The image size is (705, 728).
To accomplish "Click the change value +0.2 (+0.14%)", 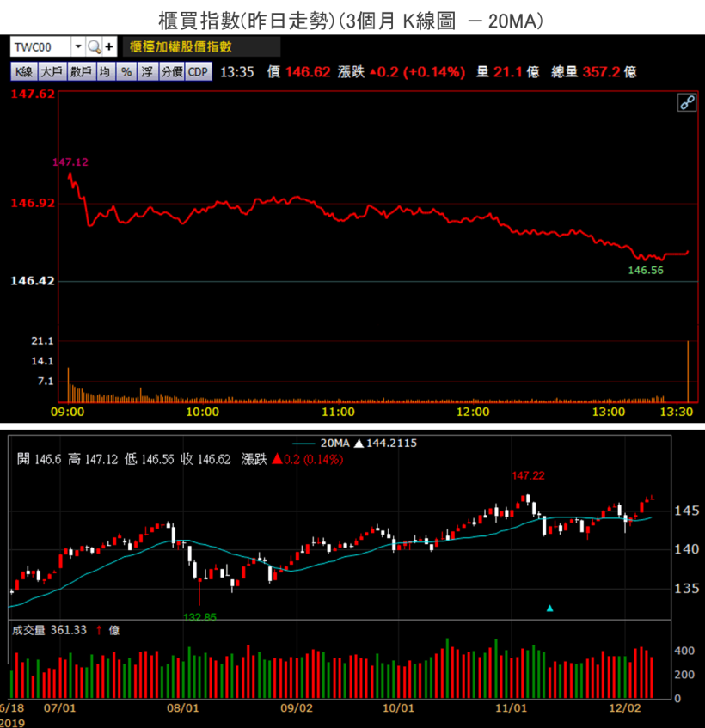I will click(418, 72).
